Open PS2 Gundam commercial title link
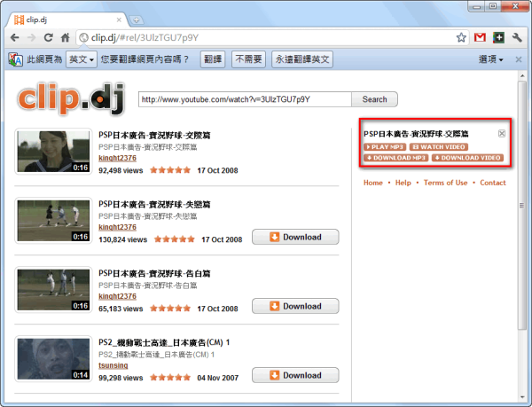The height and width of the screenshot is (407, 532). pyautogui.click(x=164, y=342)
